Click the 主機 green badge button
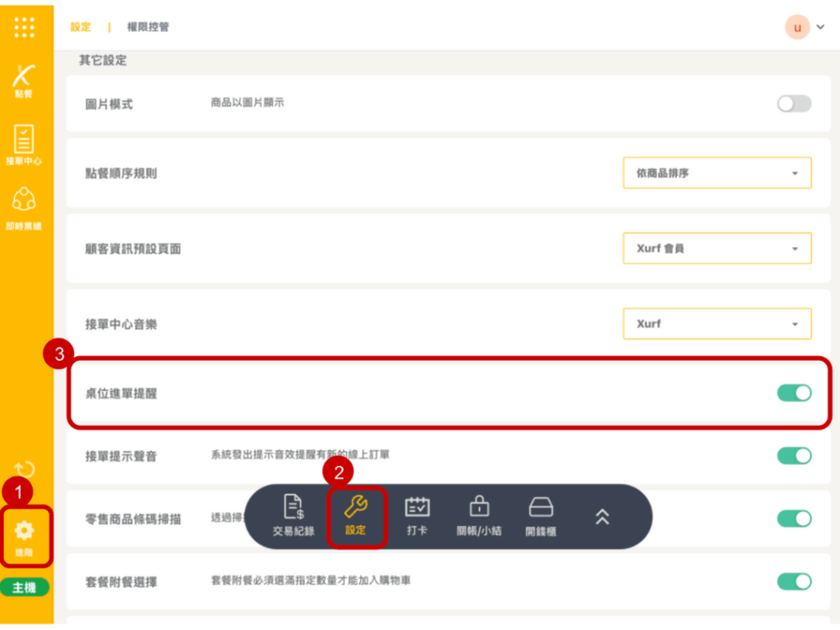This screenshot has width=840, height=630. pos(25,588)
